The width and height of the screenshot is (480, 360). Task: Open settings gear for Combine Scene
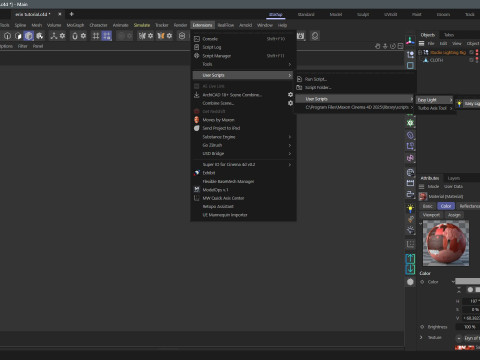click(290, 103)
